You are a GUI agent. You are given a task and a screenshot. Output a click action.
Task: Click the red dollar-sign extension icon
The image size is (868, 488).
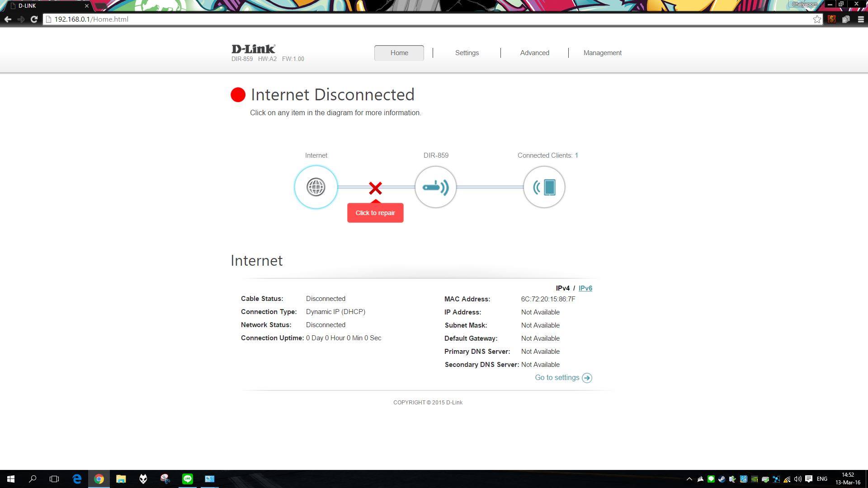(832, 19)
